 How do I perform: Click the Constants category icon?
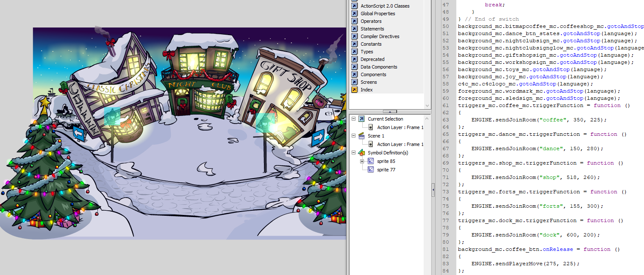point(354,44)
